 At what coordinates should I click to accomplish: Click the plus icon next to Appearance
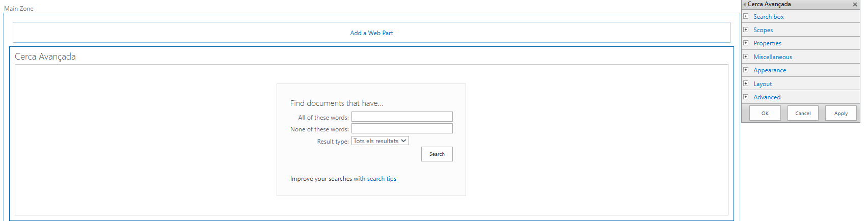click(746, 70)
